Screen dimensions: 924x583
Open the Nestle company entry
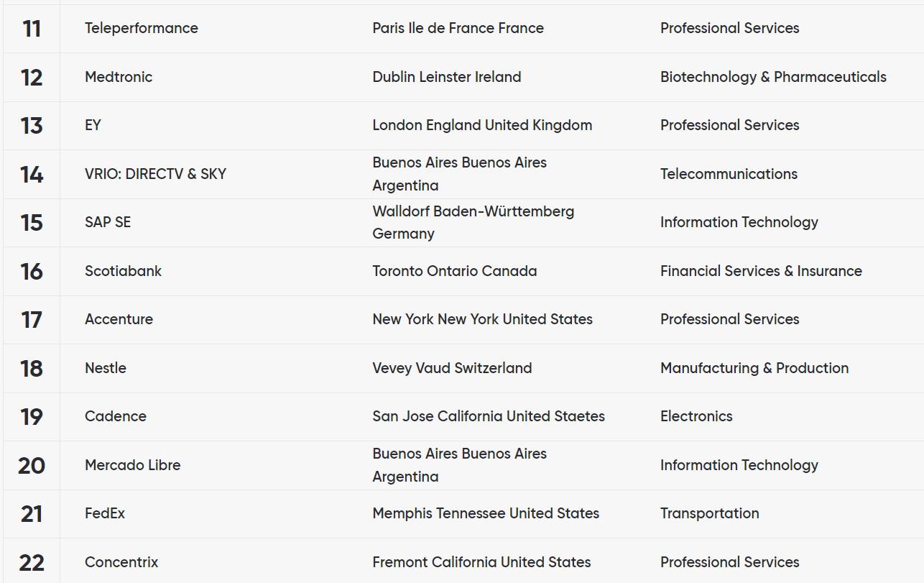[106, 368]
